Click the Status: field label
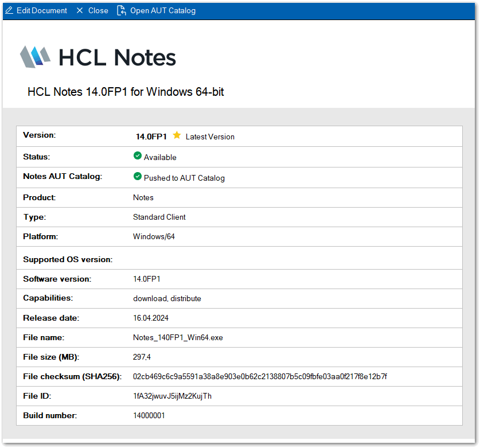 point(37,157)
